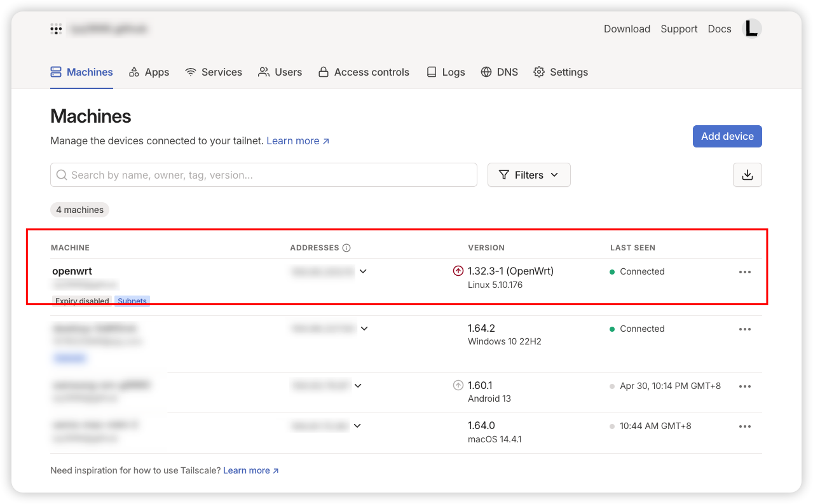The height and width of the screenshot is (504, 813).
Task: Go to the Settings tab
Action: [560, 72]
